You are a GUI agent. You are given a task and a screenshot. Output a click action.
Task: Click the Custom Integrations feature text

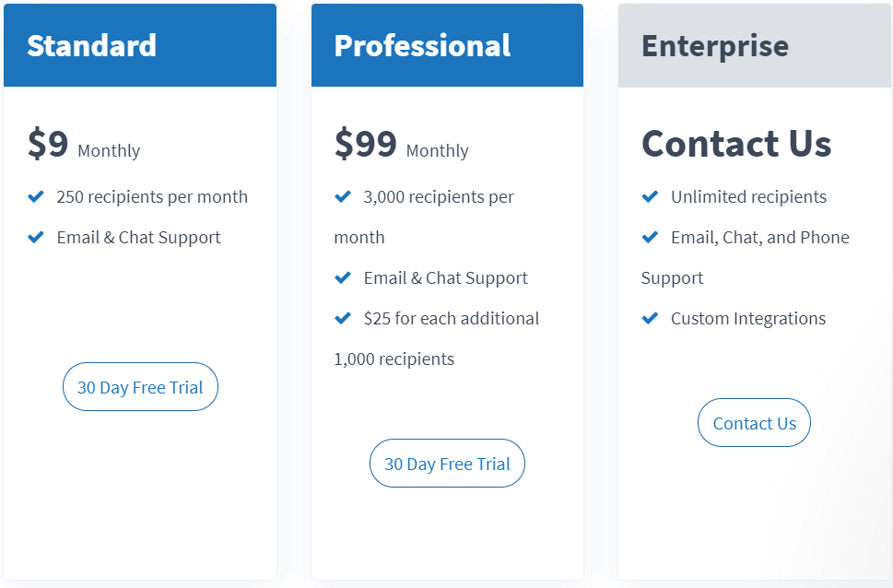coord(747,318)
